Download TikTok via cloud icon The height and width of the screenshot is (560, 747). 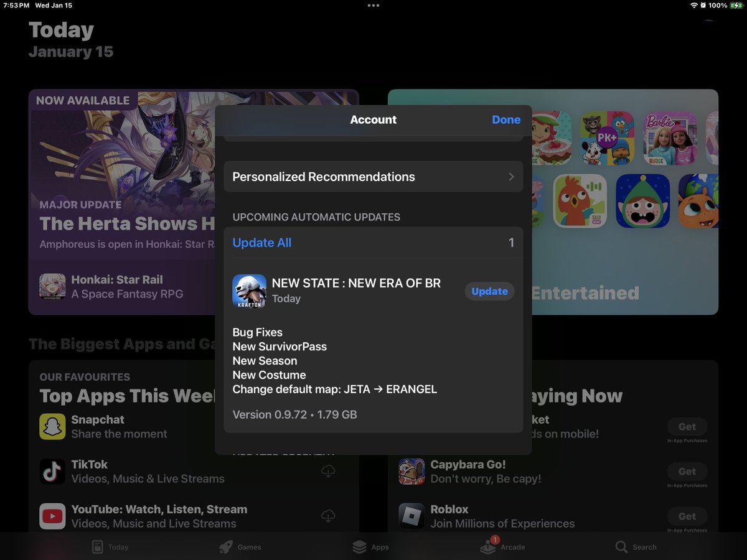pos(328,472)
